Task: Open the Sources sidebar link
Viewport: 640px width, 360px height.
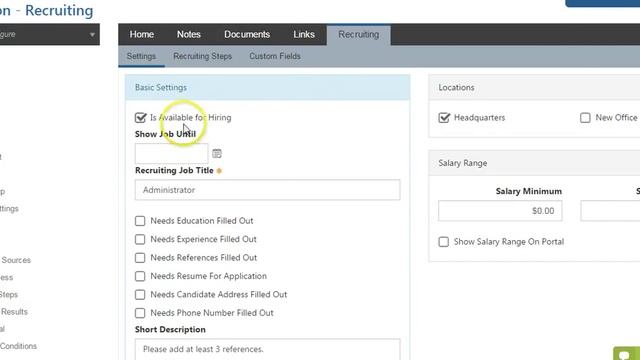Action: click(x=16, y=260)
